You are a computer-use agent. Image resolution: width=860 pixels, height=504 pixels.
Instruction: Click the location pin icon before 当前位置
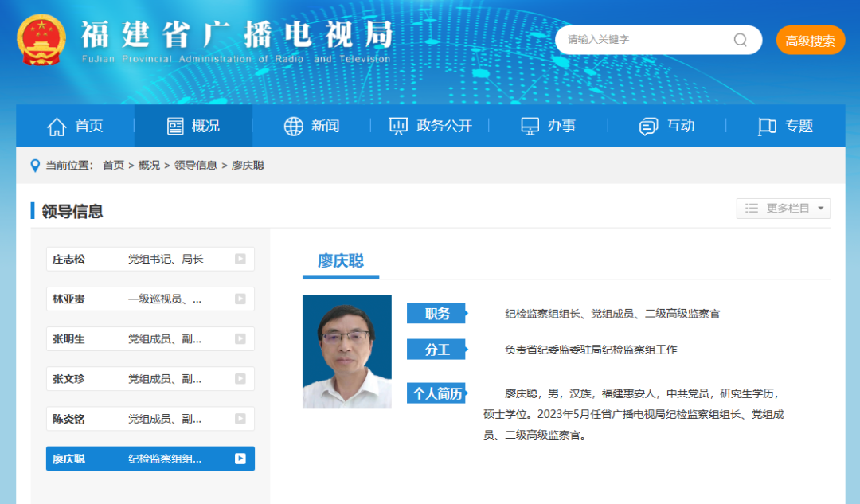tap(35, 166)
